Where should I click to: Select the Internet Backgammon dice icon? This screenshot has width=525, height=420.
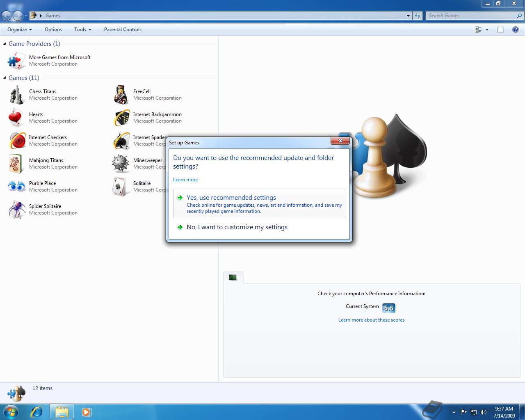pyautogui.click(x=121, y=118)
